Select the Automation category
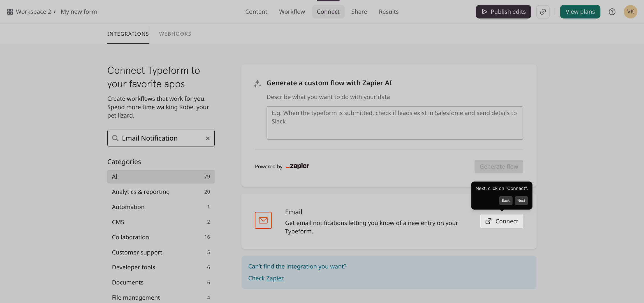 point(161,207)
